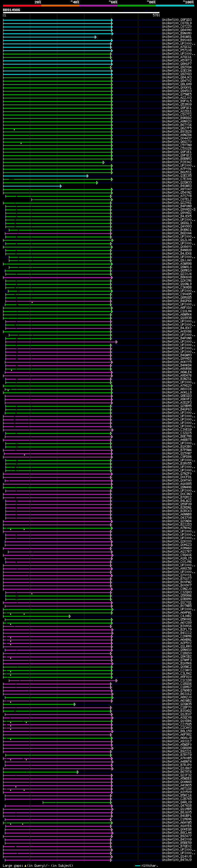Select hit UniRef100_P57108
197x868 pixels.
[x=177, y=50]
